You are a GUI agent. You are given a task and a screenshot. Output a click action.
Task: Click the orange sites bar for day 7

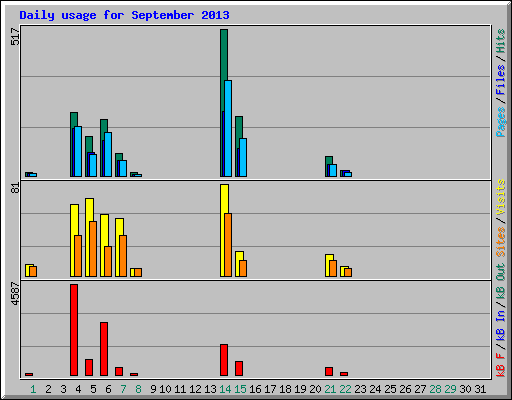[x=123, y=256]
